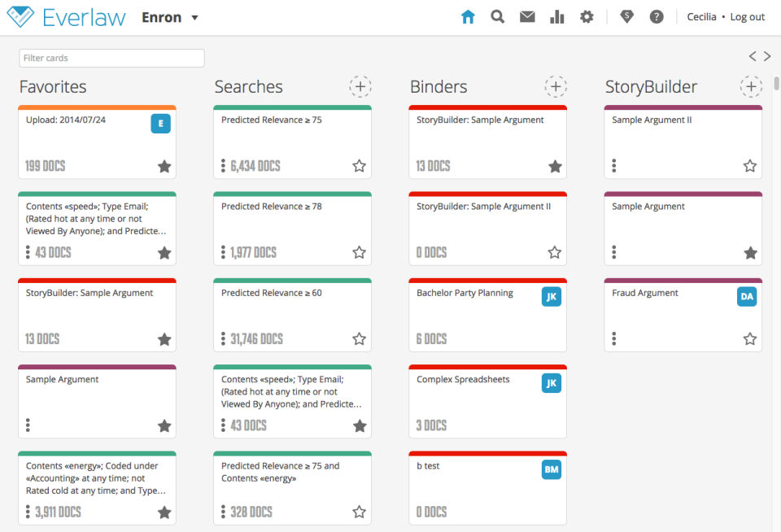
Task: Favorite the Predicted Relevance ≥ 78 search
Action: pos(359,252)
